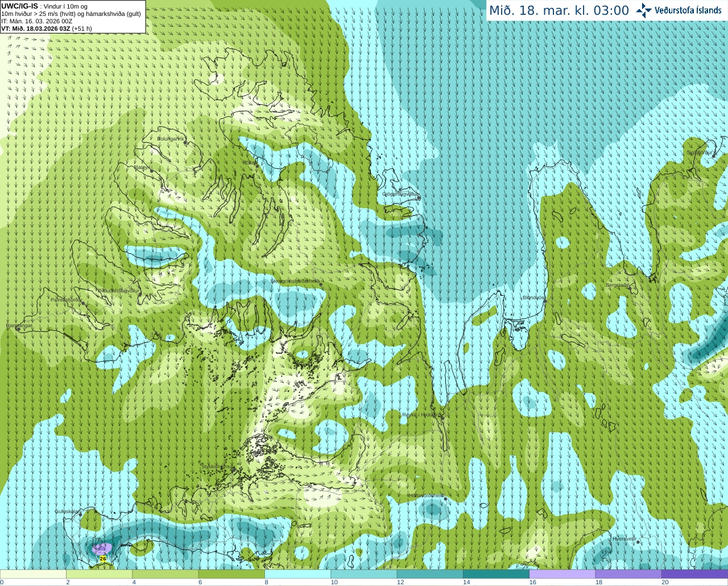Click the Blönduós station label
728x586 pixels.
coord(533,298)
